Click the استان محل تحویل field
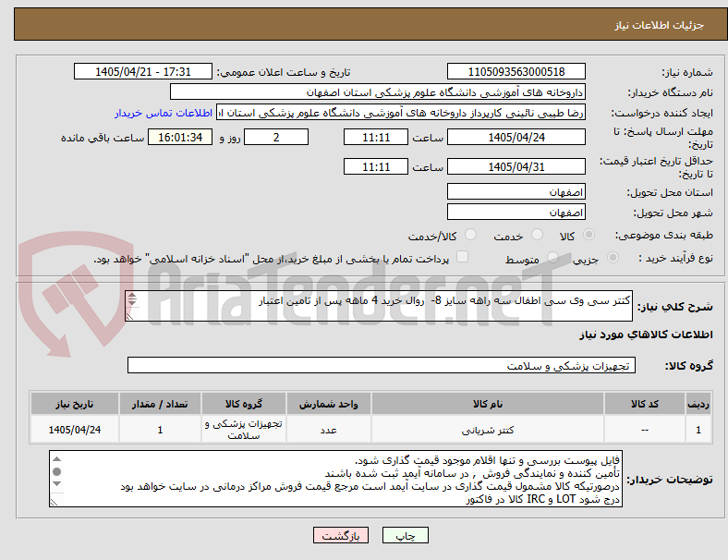The width and height of the screenshot is (728, 560). (516, 191)
